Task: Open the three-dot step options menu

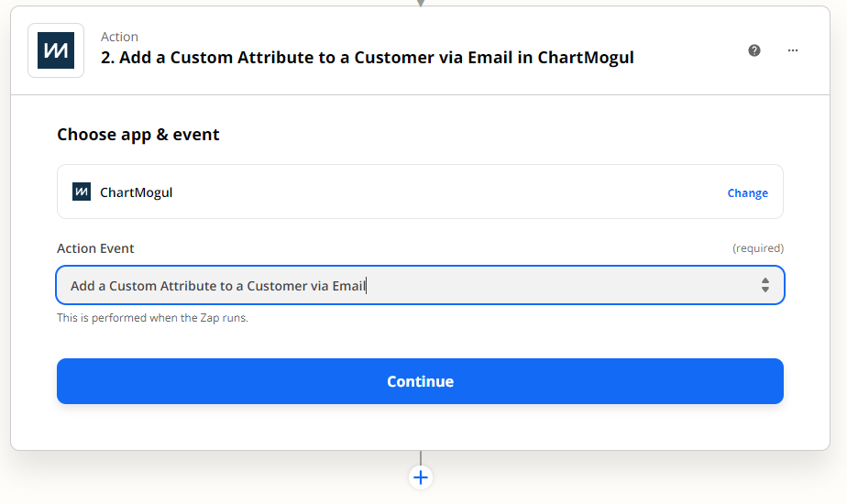Action: click(x=792, y=50)
